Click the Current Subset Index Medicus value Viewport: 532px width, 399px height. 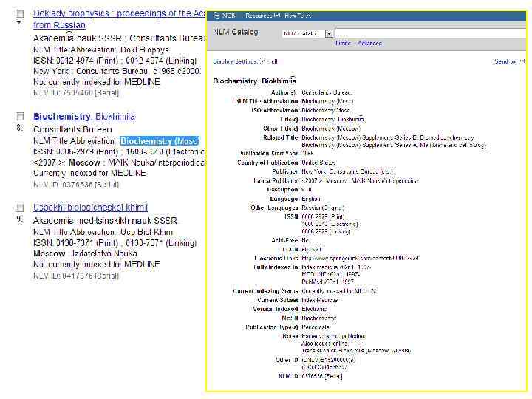[320, 300]
